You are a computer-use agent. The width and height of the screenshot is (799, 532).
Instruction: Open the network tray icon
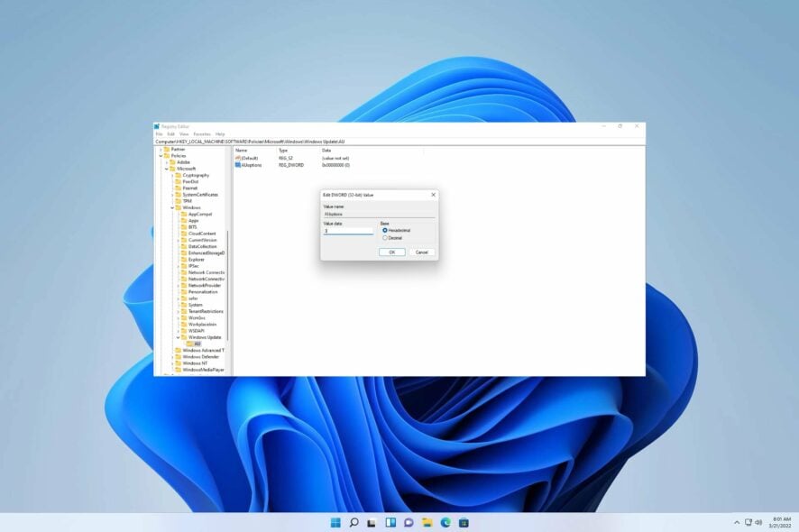click(x=748, y=522)
